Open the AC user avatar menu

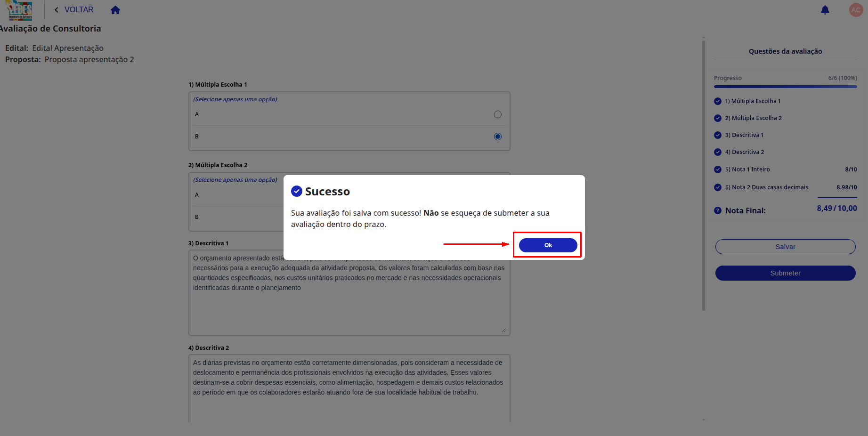pyautogui.click(x=856, y=10)
